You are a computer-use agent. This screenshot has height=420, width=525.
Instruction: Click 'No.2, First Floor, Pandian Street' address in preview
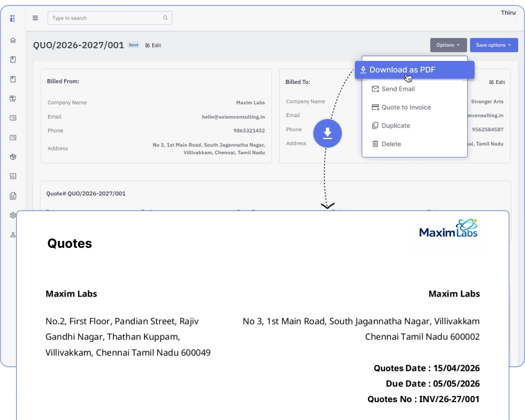tap(128, 337)
